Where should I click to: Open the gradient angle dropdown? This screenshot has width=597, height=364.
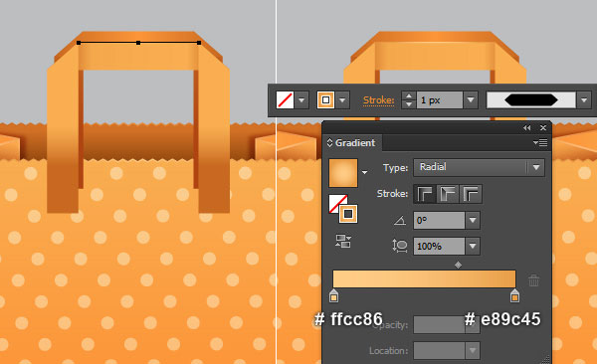(473, 221)
